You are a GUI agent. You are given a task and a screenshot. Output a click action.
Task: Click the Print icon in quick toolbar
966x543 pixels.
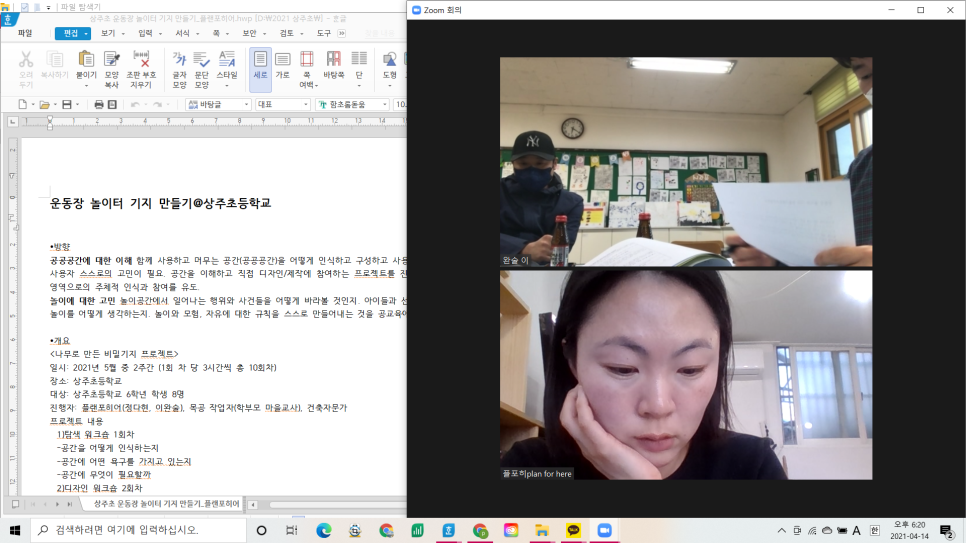coord(99,104)
